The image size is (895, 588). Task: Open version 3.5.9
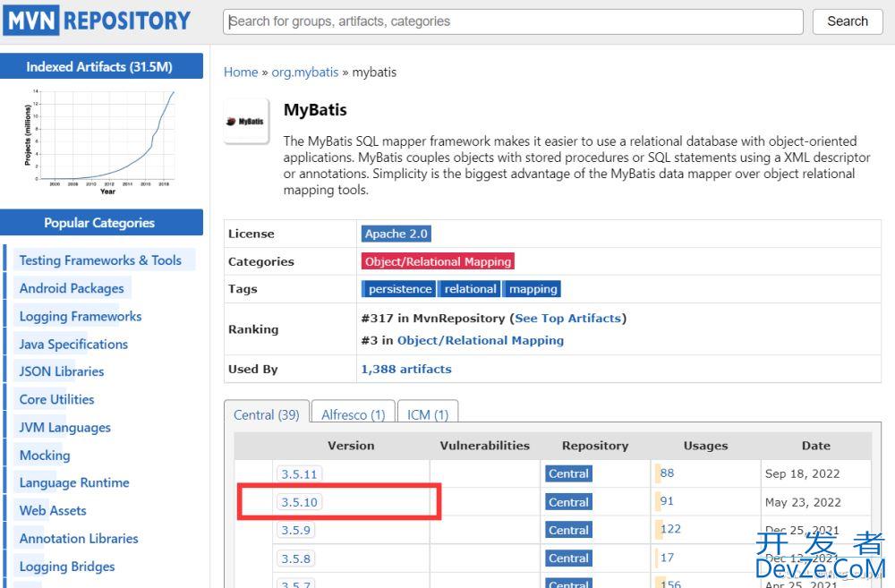point(295,530)
